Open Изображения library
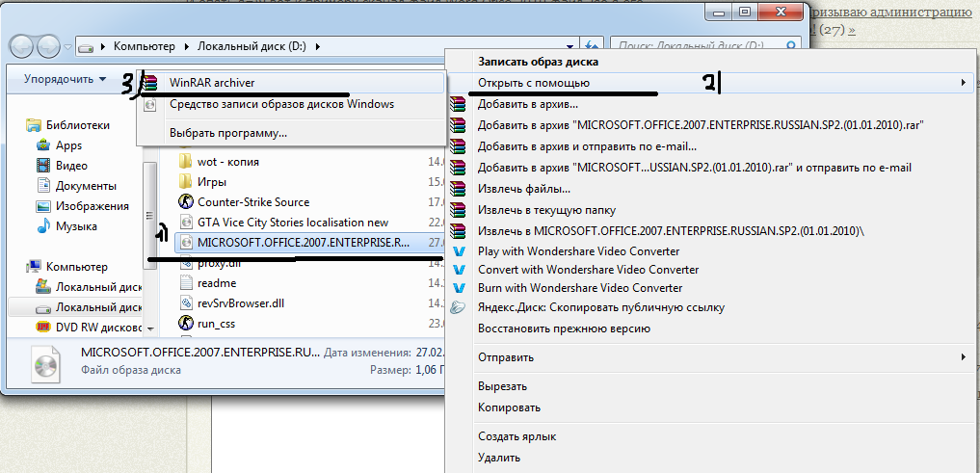 pyautogui.click(x=92, y=206)
